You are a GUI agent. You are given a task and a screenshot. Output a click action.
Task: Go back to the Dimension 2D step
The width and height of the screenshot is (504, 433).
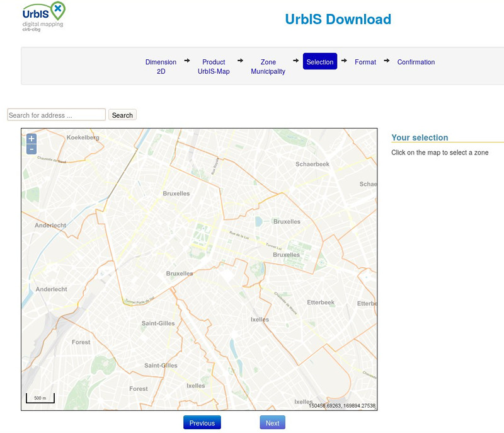(x=161, y=67)
